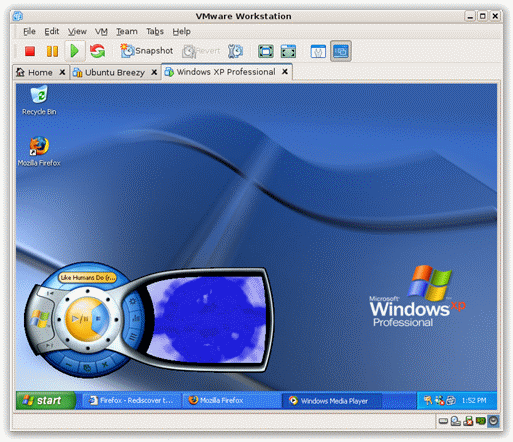This screenshot has height=442, width=513.
Task: Click the security alert icon in XP tray
Action: pyautogui.click(x=439, y=400)
